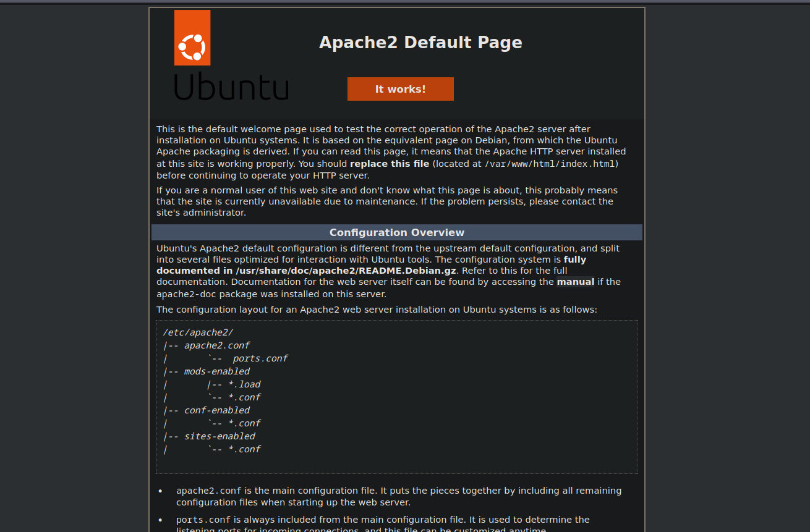The height and width of the screenshot is (532, 810).
Task: Click the "|-- mods-enabled" tree line
Action: pyautogui.click(x=207, y=371)
